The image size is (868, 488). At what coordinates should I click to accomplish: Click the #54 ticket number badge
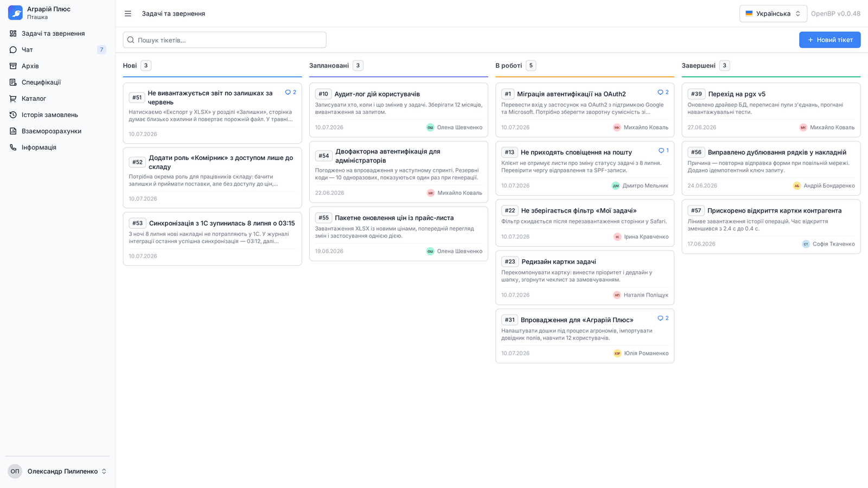(x=324, y=156)
